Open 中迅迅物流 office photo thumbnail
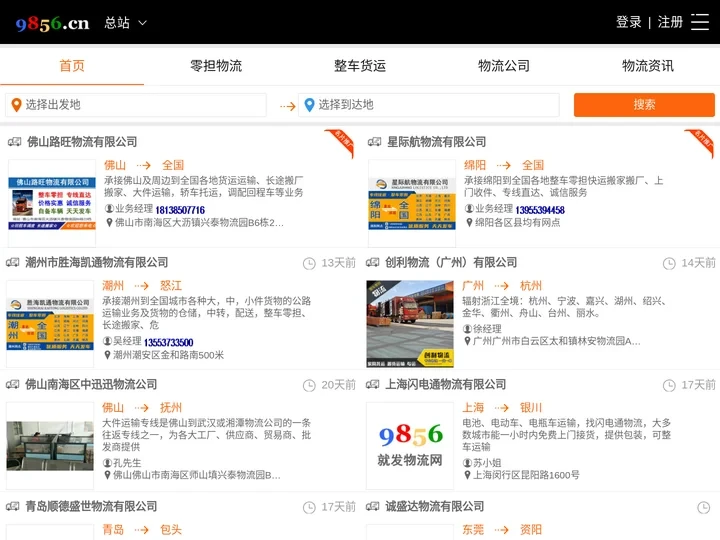 pos(50,445)
